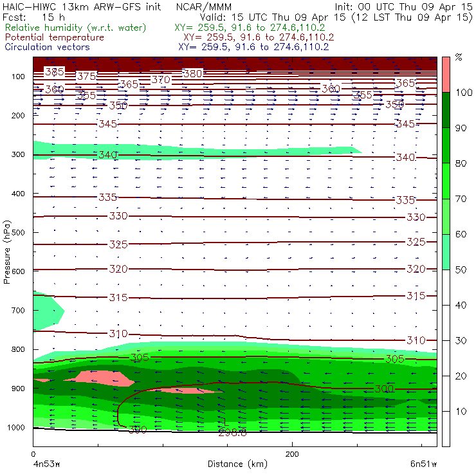Click the left-side '325' contour label
This screenshot has height=476, width=476.
click(x=118, y=244)
